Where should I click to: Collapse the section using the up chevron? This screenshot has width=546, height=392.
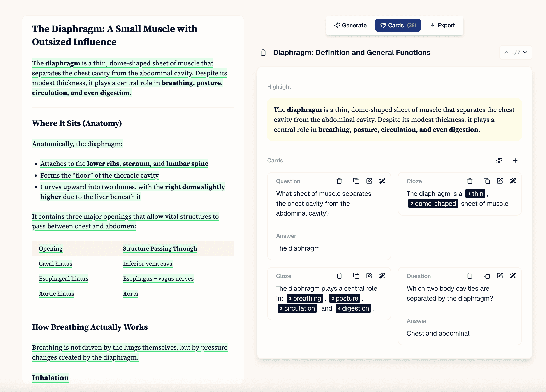click(x=507, y=53)
